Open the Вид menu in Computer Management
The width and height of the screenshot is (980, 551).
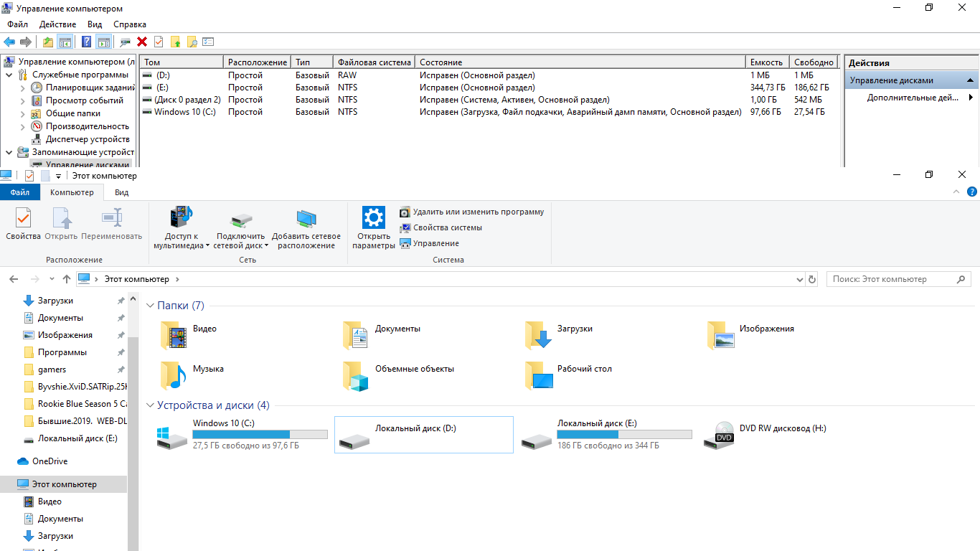point(95,24)
